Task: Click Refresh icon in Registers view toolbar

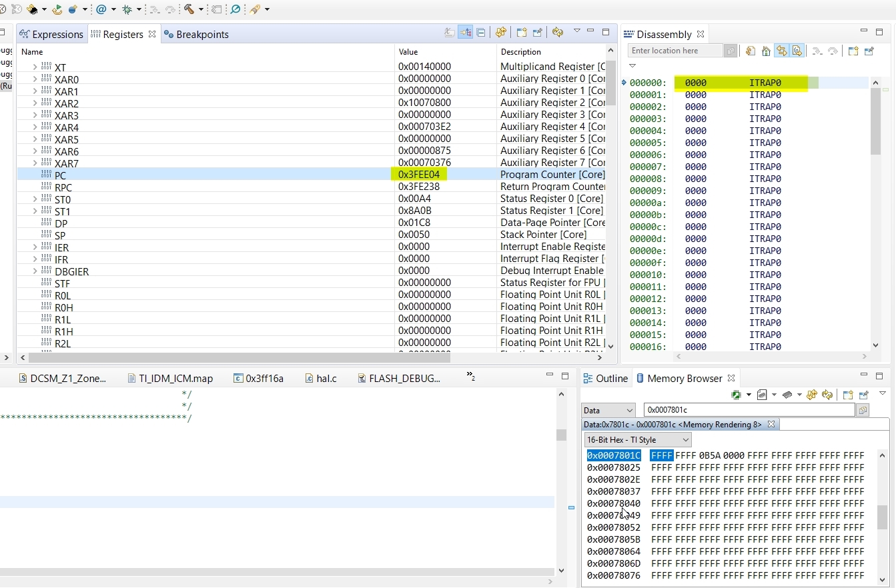Action: pos(501,32)
